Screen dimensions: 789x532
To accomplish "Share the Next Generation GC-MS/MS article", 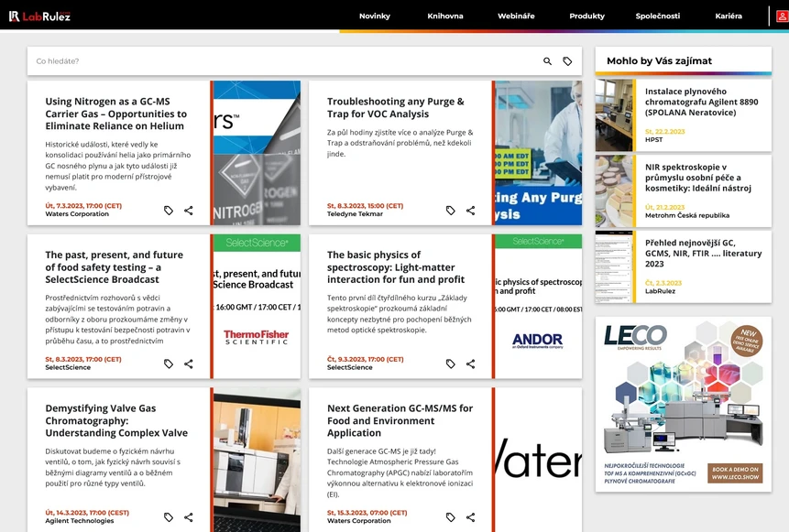I will (x=470, y=516).
